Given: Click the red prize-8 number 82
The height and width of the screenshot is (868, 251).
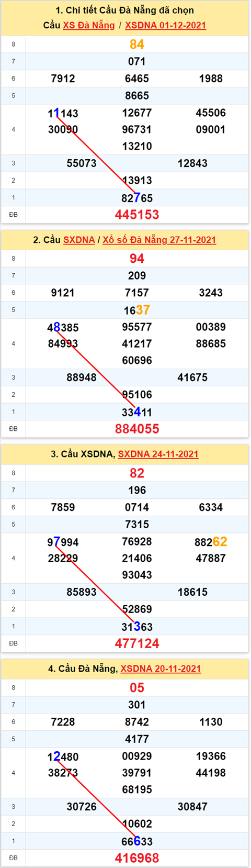Looking at the screenshot, I should tap(137, 473).
